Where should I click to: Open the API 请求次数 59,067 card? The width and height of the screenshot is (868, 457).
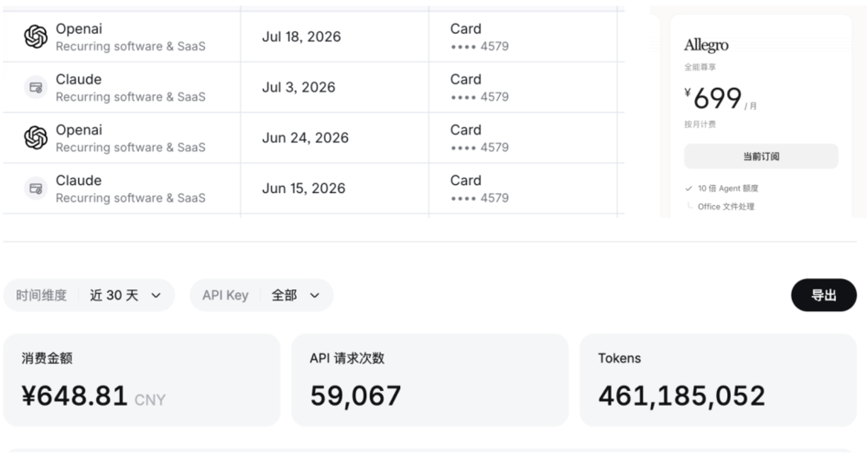coord(430,380)
